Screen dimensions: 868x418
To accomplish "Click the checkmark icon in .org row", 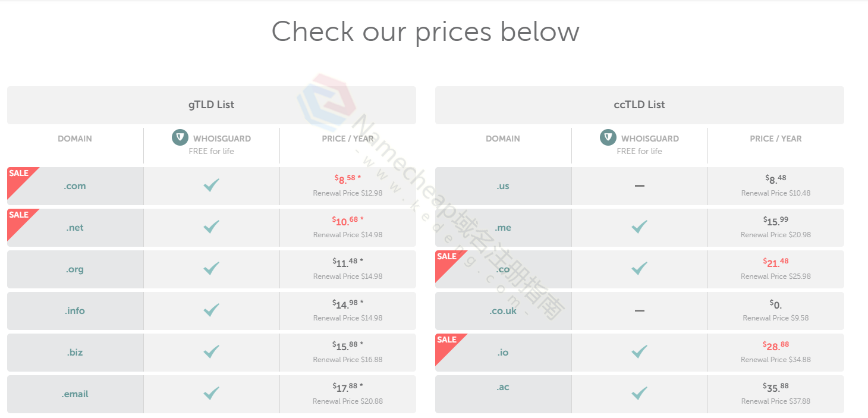I will point(211,269).
